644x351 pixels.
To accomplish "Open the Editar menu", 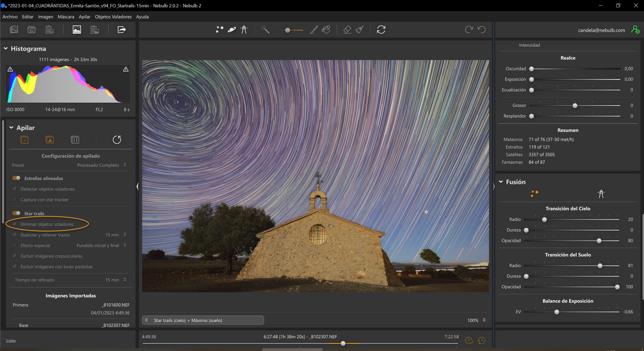I will tap(28, 16).
